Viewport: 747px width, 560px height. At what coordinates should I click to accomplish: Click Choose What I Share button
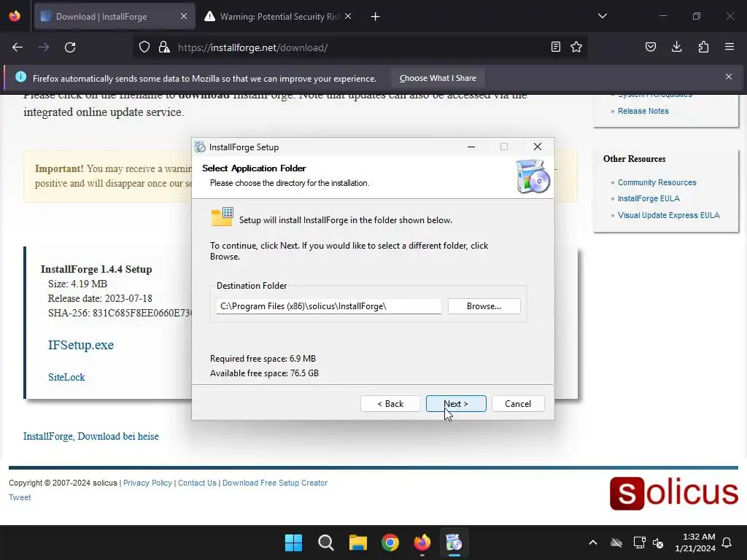point(438,78)
